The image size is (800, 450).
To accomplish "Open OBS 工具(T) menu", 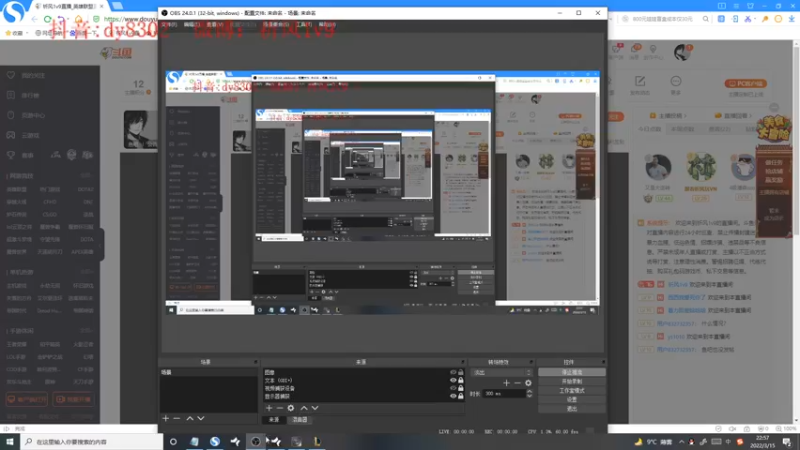I will (x=304, y=24).
